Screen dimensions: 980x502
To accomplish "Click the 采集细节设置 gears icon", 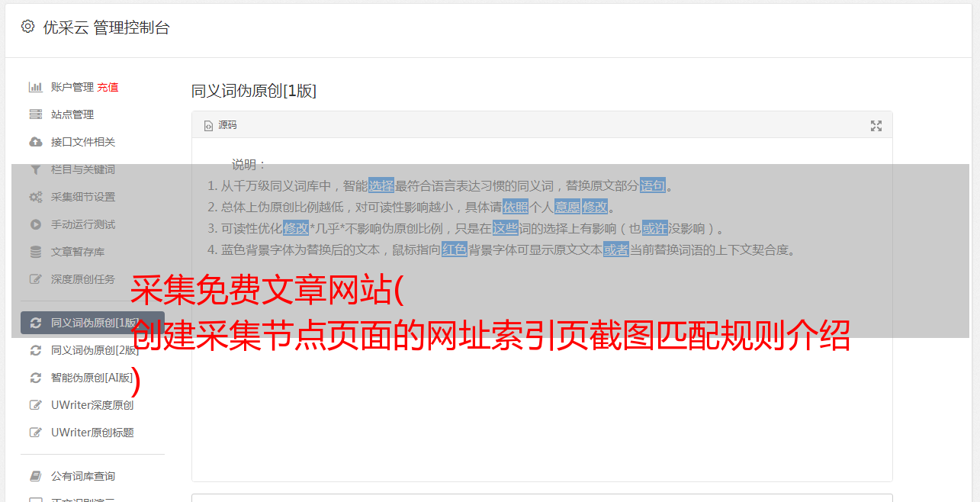I will (35, 197).
